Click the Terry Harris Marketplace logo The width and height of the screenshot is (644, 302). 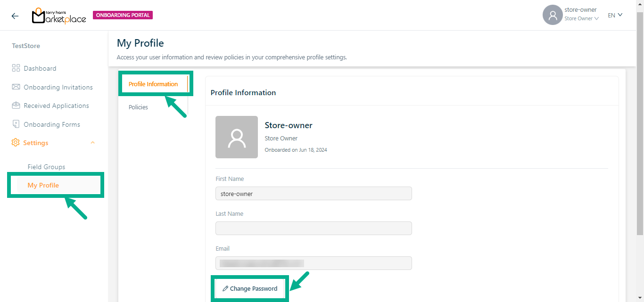pos(59,16)
